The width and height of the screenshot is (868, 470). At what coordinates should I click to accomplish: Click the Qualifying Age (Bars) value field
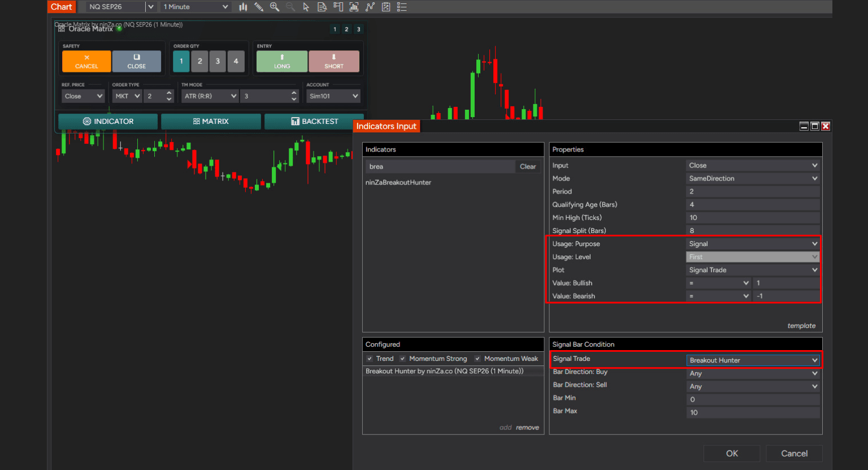click(753, 205)
